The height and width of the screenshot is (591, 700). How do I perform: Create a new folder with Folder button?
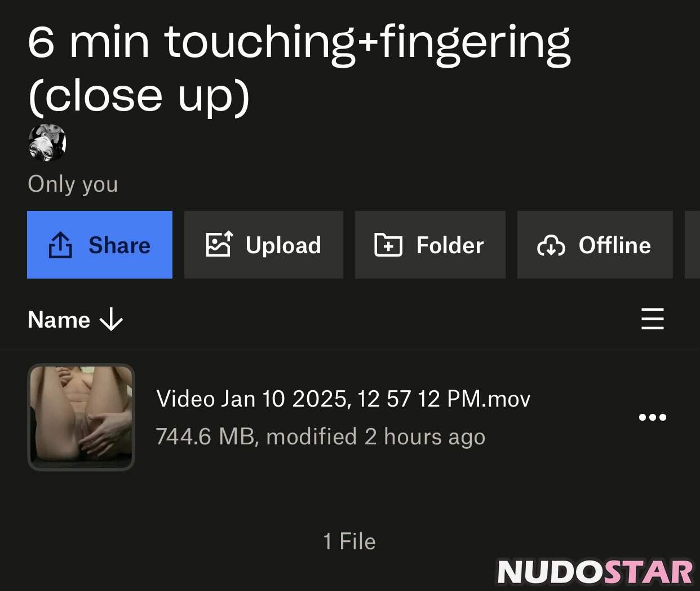(450, 245)
